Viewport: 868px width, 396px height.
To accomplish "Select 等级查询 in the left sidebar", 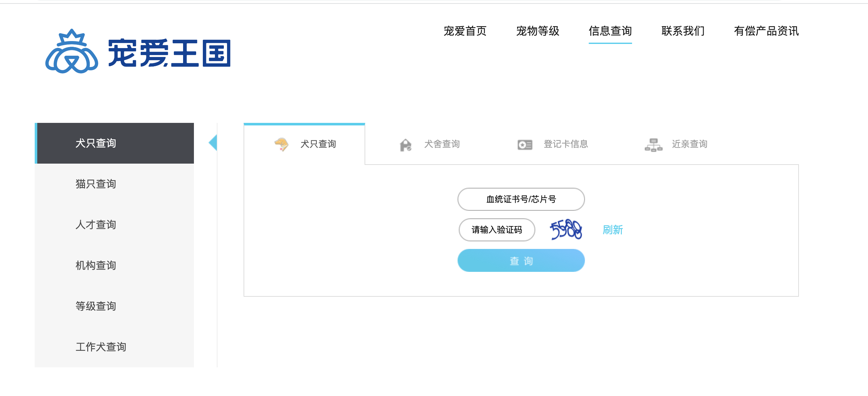I will [x=114, y=306].
